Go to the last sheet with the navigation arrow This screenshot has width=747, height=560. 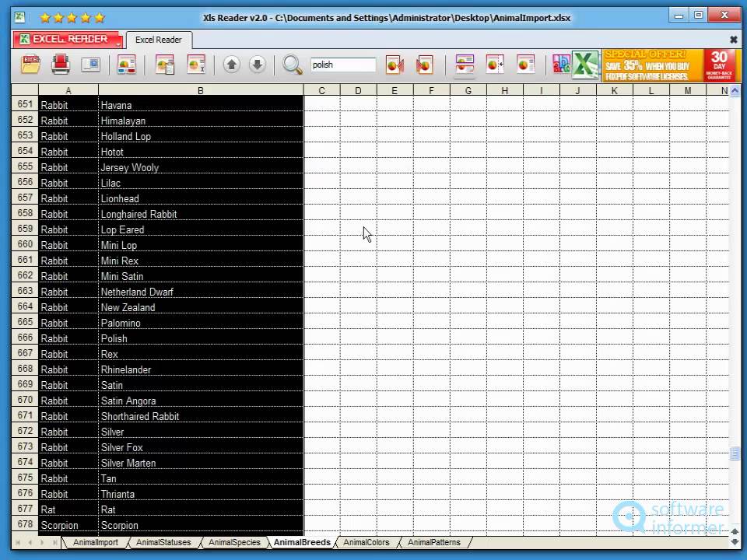pyautogui.click(x=54, y=542)
